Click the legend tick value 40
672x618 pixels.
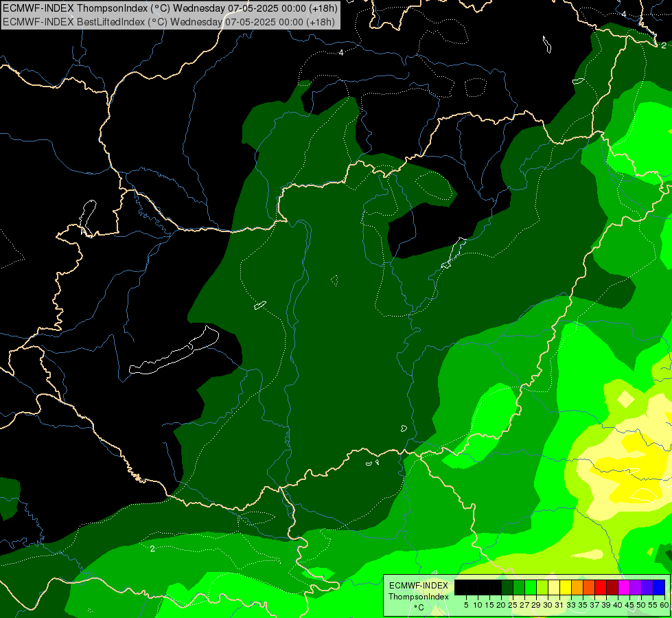coord(618,605)
